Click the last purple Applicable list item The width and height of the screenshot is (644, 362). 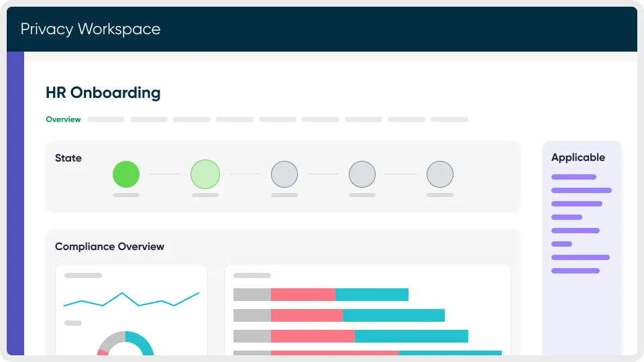[x=575, y=271]
